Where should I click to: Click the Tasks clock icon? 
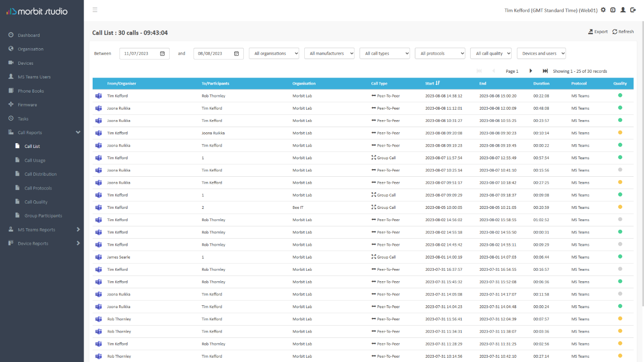[x=11, y=119]
